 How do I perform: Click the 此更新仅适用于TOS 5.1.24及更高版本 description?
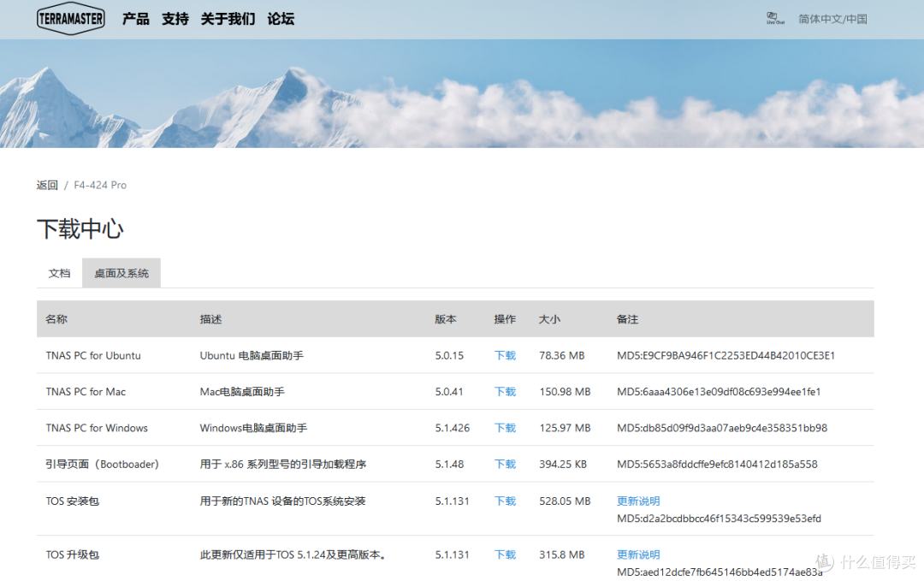point(293,554)
